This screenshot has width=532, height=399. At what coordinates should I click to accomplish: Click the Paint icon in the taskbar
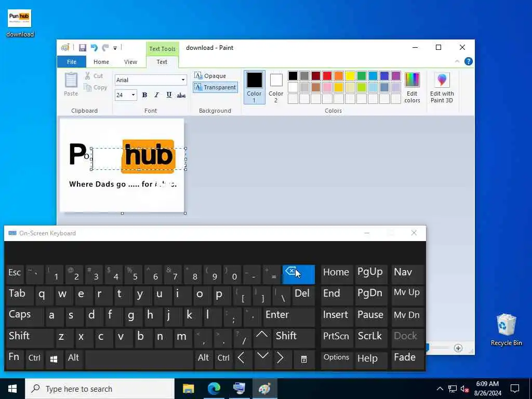coord(264,389)
